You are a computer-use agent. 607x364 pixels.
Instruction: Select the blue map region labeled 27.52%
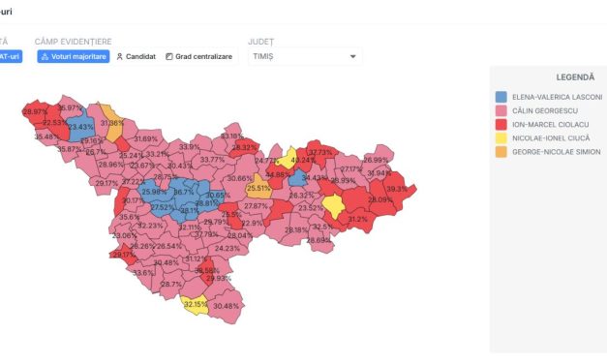163,207
